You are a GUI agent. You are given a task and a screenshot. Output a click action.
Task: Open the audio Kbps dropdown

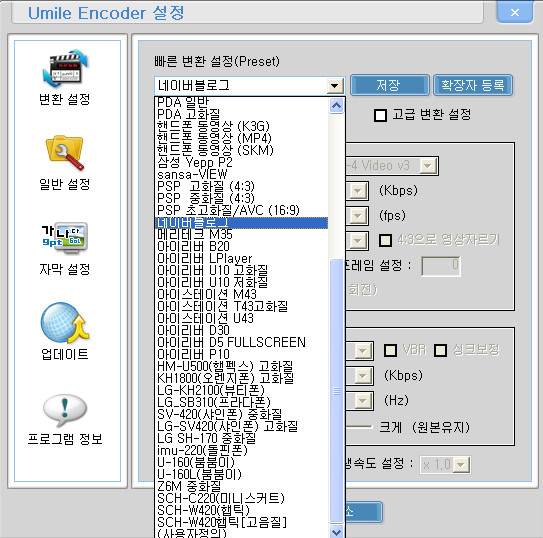[362, 376]
